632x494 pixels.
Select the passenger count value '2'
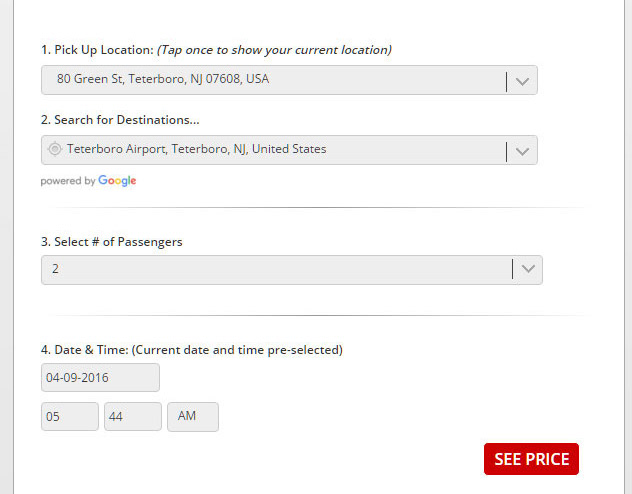[x=56, y=270]
